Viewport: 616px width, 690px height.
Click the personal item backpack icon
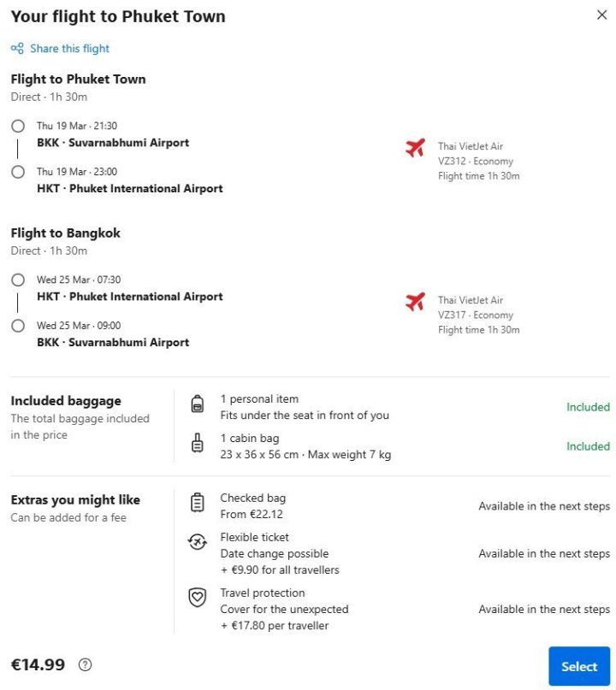198,404
